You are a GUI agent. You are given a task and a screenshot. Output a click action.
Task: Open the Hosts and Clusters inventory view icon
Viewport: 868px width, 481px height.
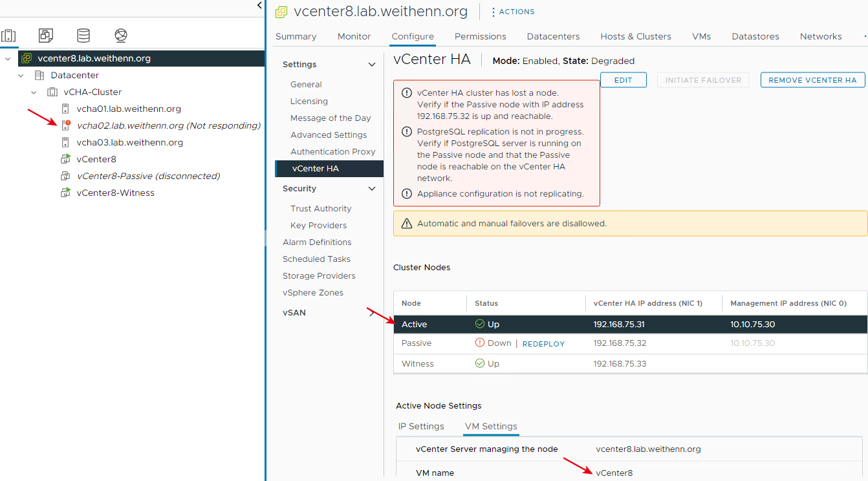(8, 36)
